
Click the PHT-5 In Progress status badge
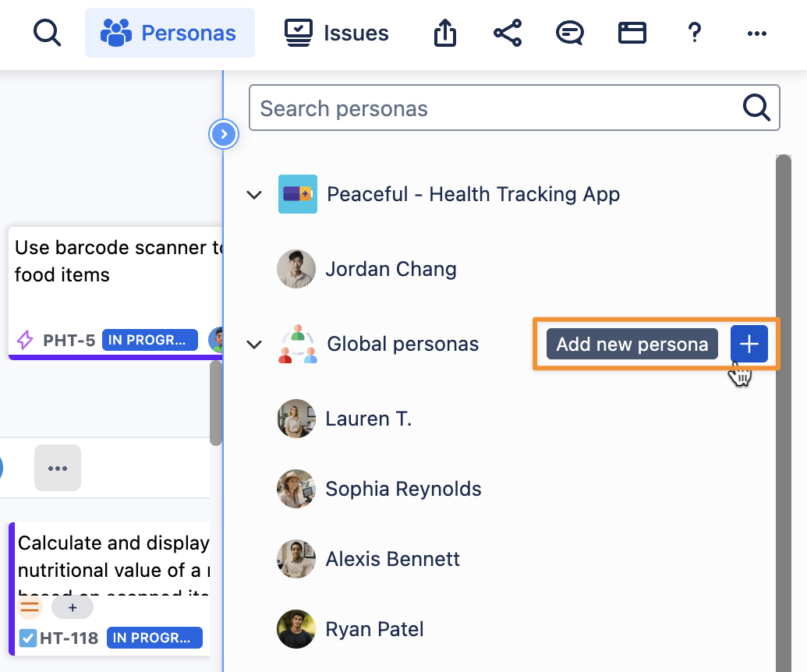point(150,340)
